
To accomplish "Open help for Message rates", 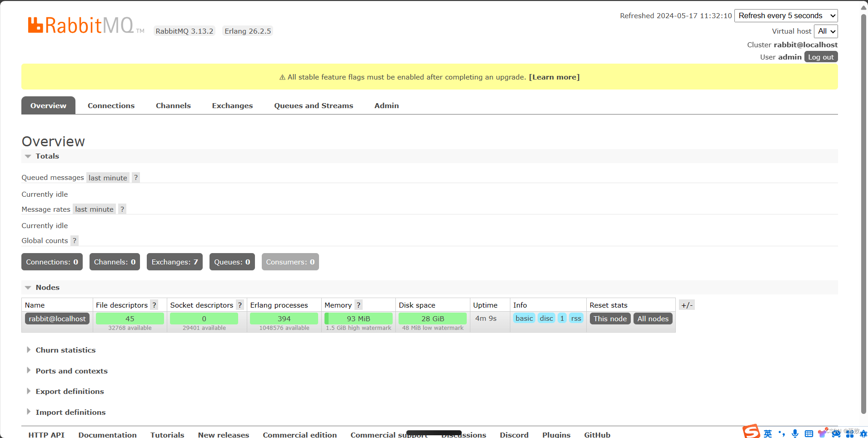I will click(x=122, y=209).
